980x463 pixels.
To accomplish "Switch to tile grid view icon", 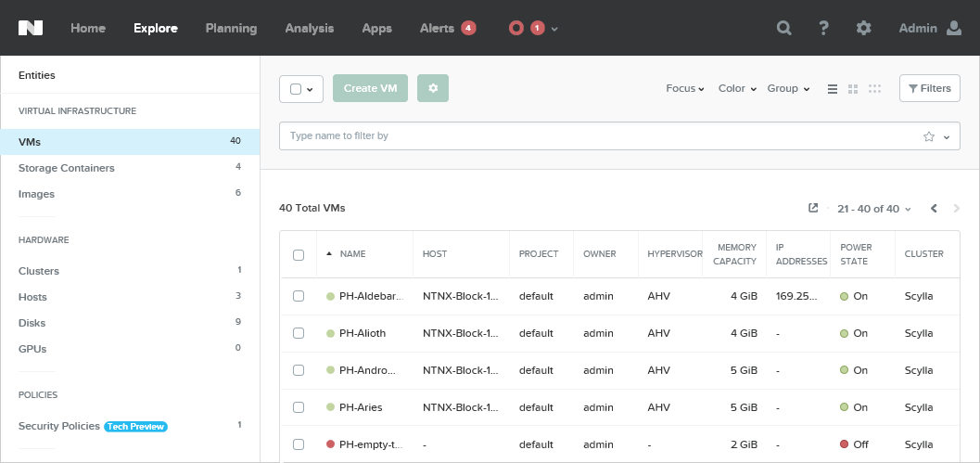I will (853, 89).
